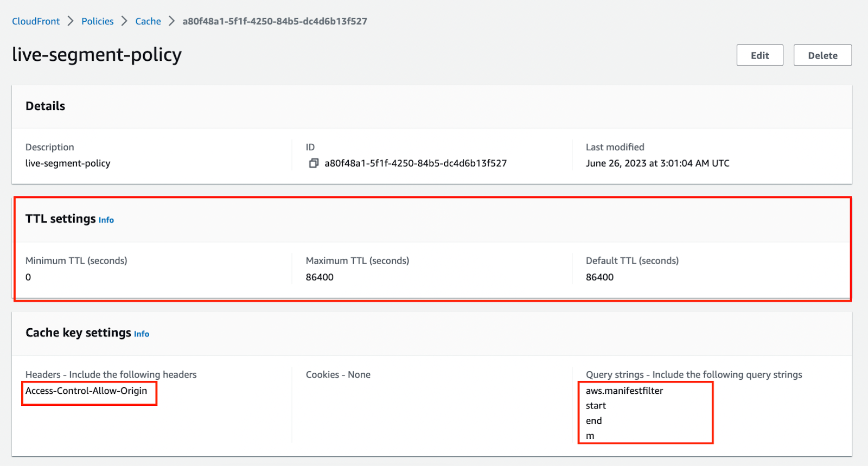Select the policy ID value in Details

click(416, 163)
